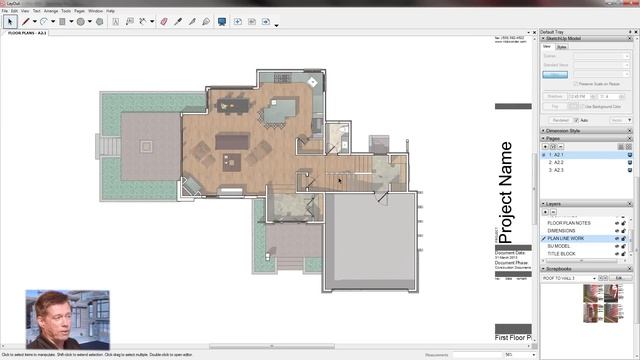
Task: Open the Arrange menu
Action: (51, 11)
